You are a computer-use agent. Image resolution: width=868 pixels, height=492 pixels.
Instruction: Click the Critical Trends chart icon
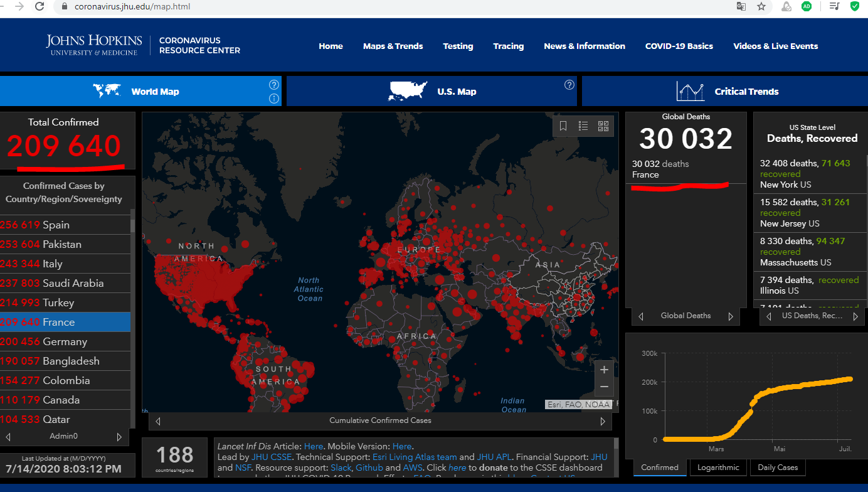click(691, 92)
